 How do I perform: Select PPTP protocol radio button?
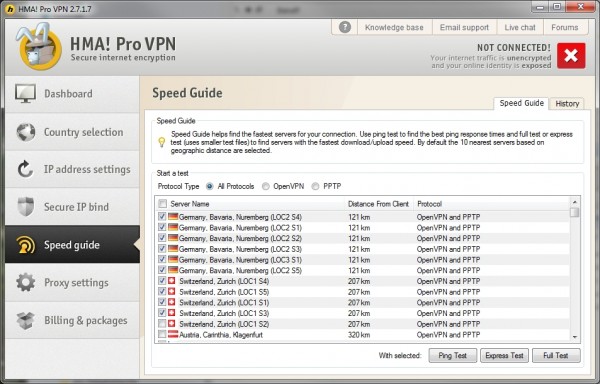315,186
